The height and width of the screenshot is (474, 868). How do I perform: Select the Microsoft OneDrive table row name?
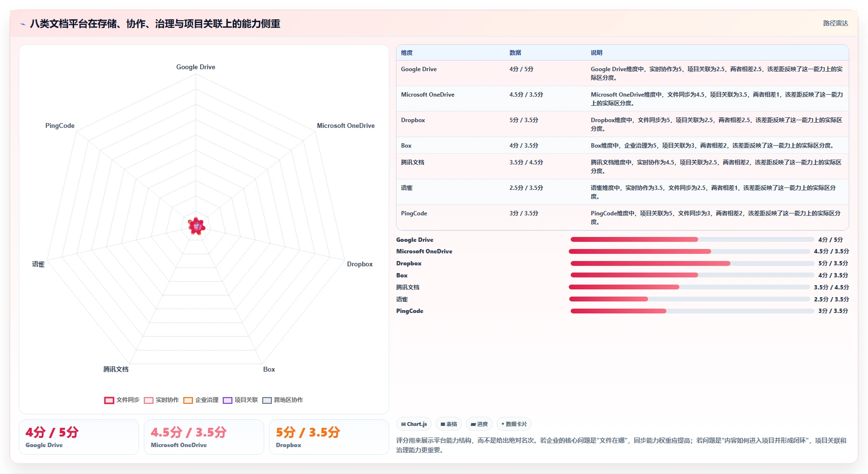coord(428,95)
